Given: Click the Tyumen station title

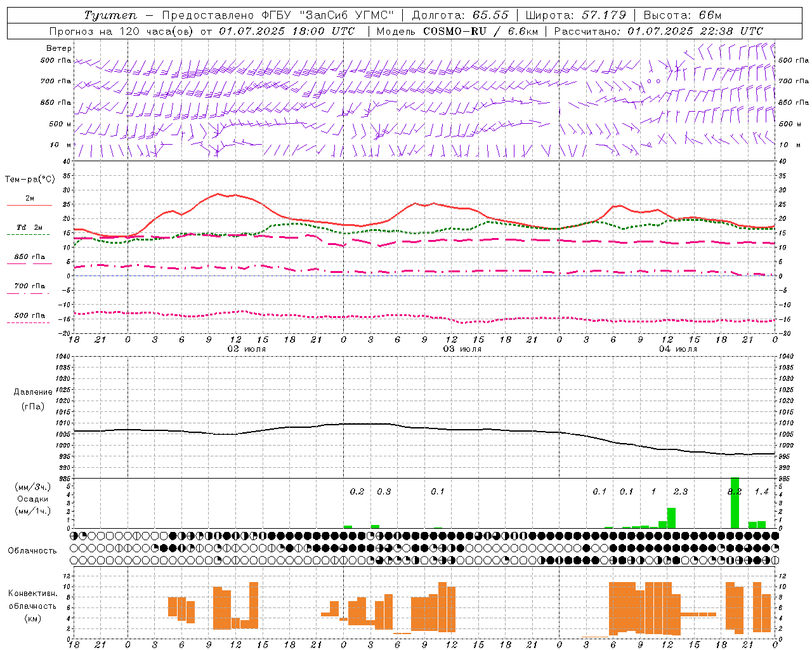Looking at the screenshot, I should click(x=110, y=15).
